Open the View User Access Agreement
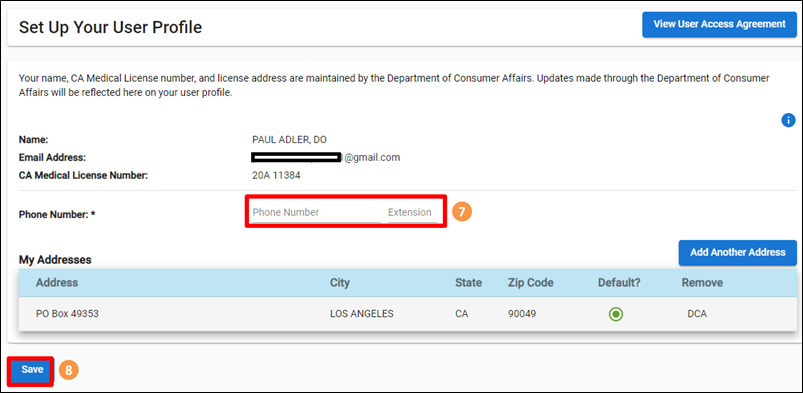803x393 pixels. pyautogui.click(x=720, y=24)
